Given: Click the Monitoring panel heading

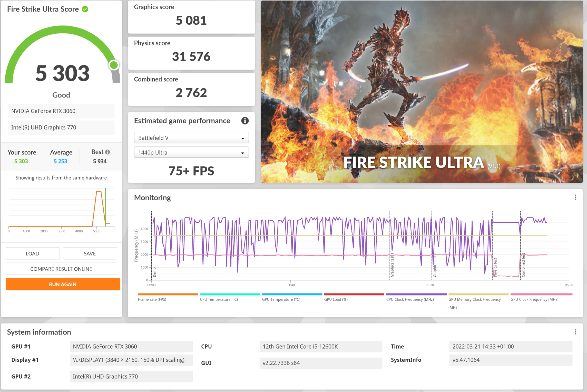Looking at the screenshot, I should (152, 198).
